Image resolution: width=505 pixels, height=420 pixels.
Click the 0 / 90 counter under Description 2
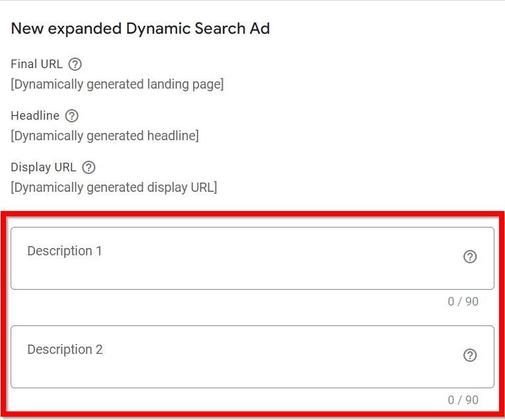(463, 400)
